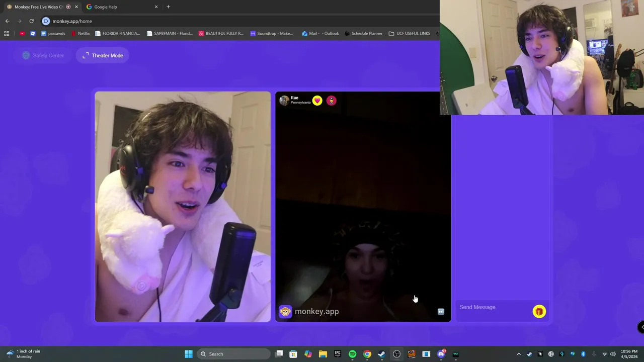The height and width of the screenshot is (362, 644).
Task: Click the camera site-info icon in address bar
Action: pyautogui.click(x=46, y=21)
